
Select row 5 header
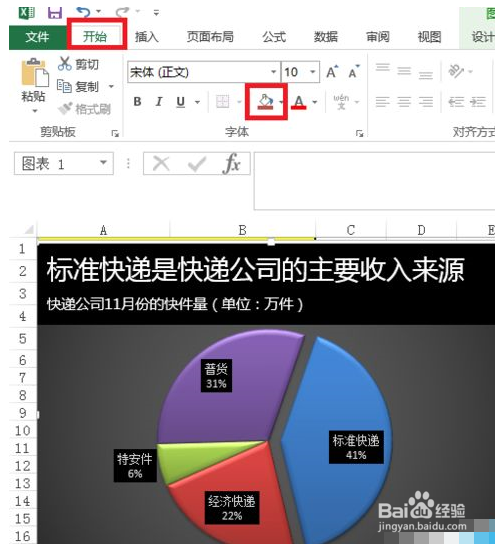pos(23,338)
